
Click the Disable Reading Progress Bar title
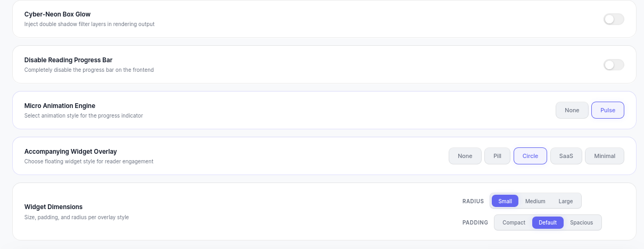click(x=68, y=60)
